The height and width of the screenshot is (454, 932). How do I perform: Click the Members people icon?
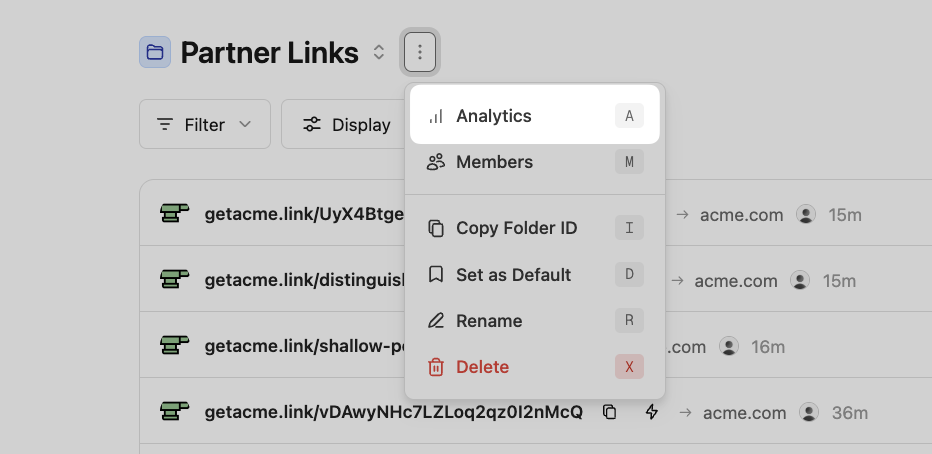pyautogui.click(x=436, y=162)
